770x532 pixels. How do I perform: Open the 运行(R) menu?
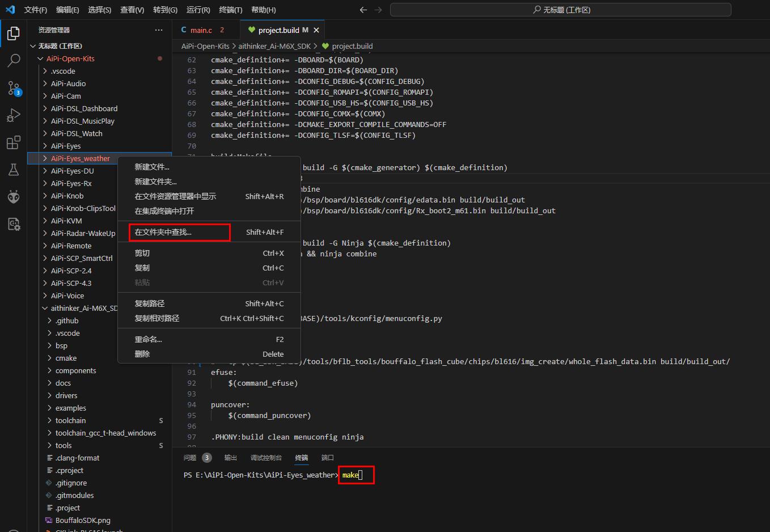(x=198, y=10)
